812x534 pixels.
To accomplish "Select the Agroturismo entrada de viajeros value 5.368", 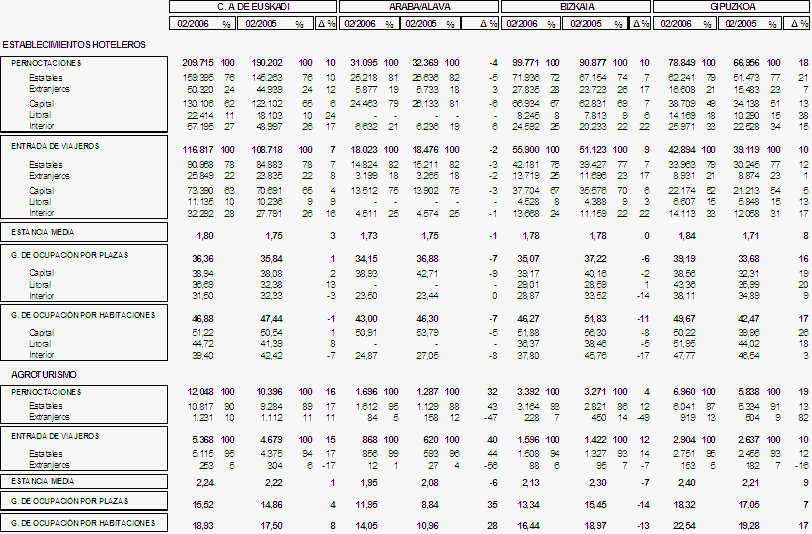I will [x=204, y=438].
